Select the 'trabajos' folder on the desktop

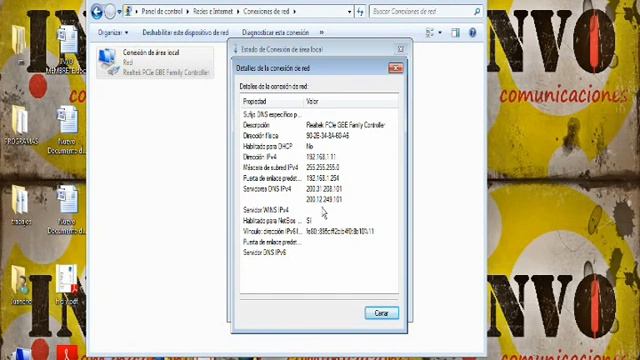(x=20, y=205)
